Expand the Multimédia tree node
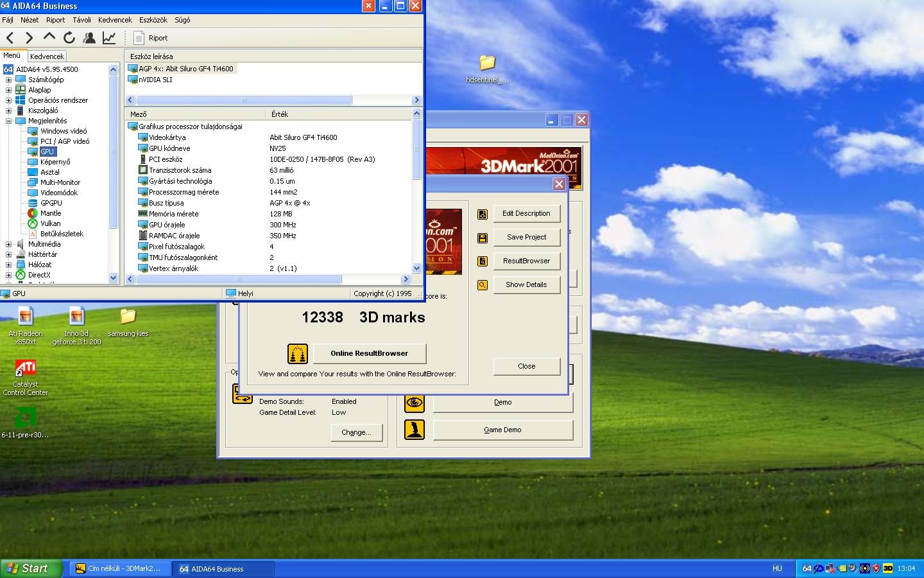Image resolution: width=924 pixels, height=578 pixels. coord(8,244)
